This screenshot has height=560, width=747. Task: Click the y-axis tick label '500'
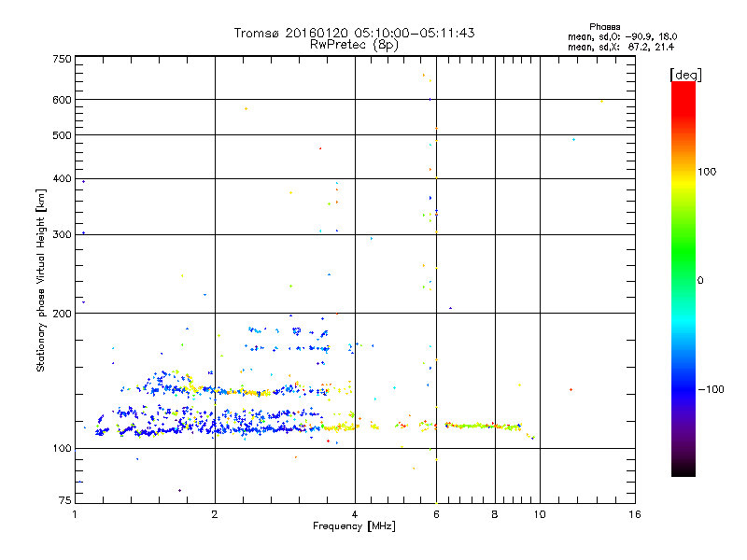62,135
